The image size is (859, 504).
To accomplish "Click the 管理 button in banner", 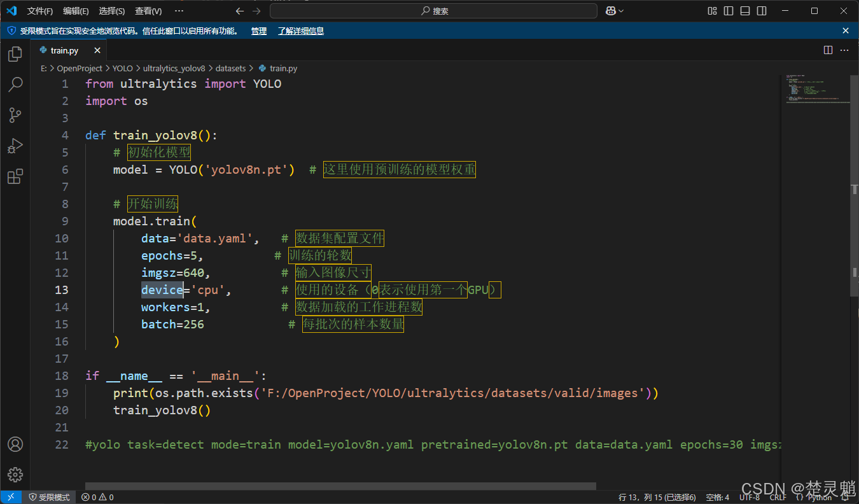I will coord(259,31).
